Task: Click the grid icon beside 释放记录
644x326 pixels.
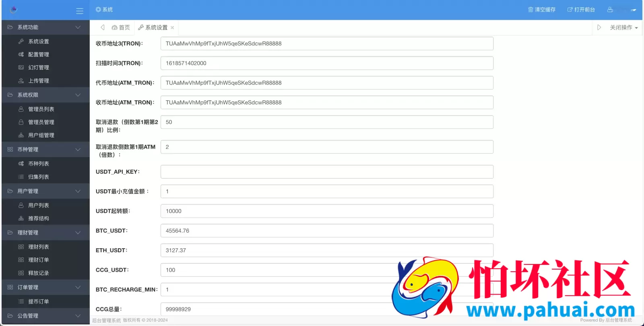Action: 21,273
